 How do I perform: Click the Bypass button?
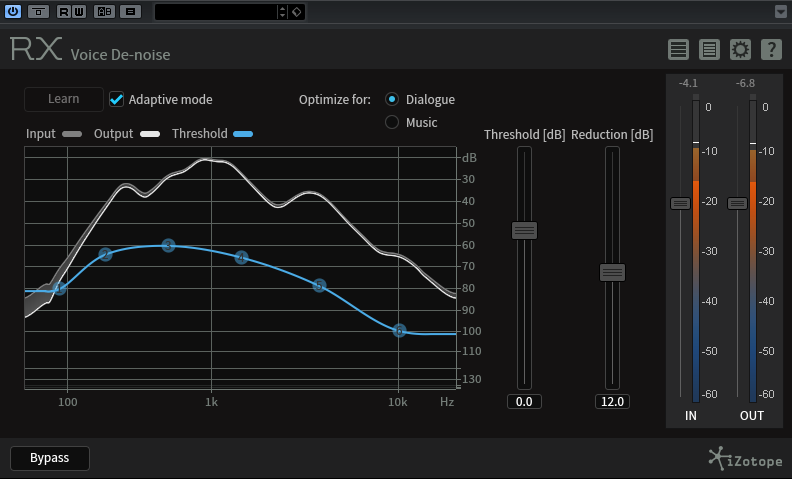click(x=50, y=458)
